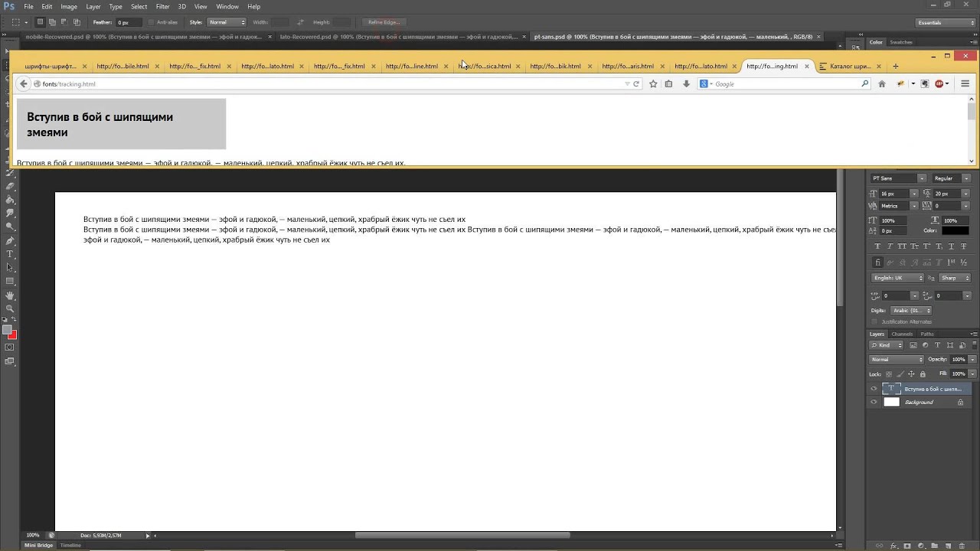This screenshot has width=980, height=551.
Task: Hide the text layer using eye icon
Action: [x=874, y=389]
